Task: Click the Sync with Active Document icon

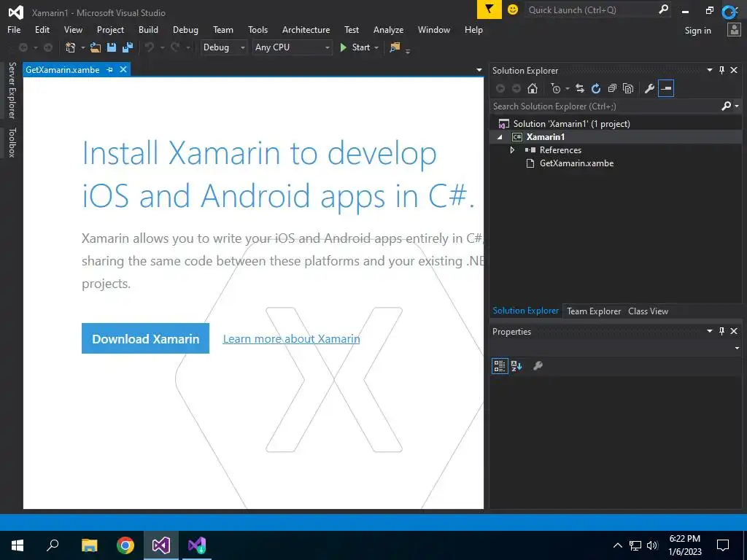Action: (580, 88)
